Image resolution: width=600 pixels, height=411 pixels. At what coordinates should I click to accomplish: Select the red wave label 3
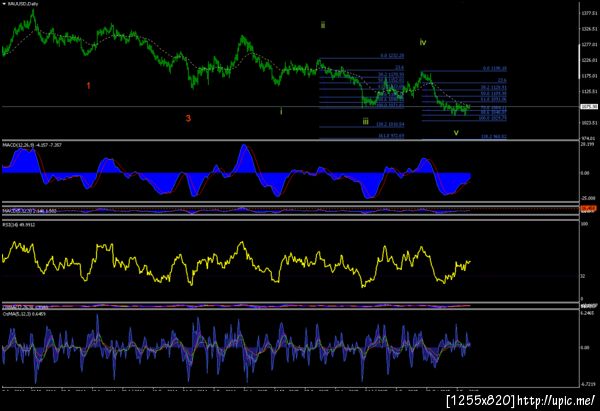188,118
